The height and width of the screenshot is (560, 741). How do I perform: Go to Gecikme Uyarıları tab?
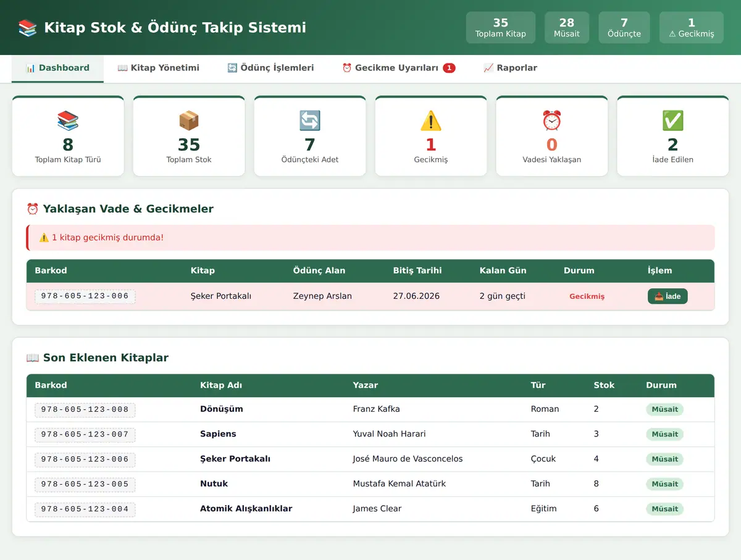click(399, 68)
